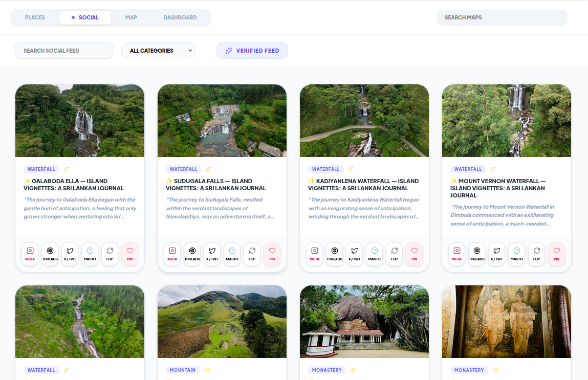The width and height of the screenshot is (588, 380).
Task: Share Kadiyanlena Waterfall card to X/TWT
Action: coord(354,254)
